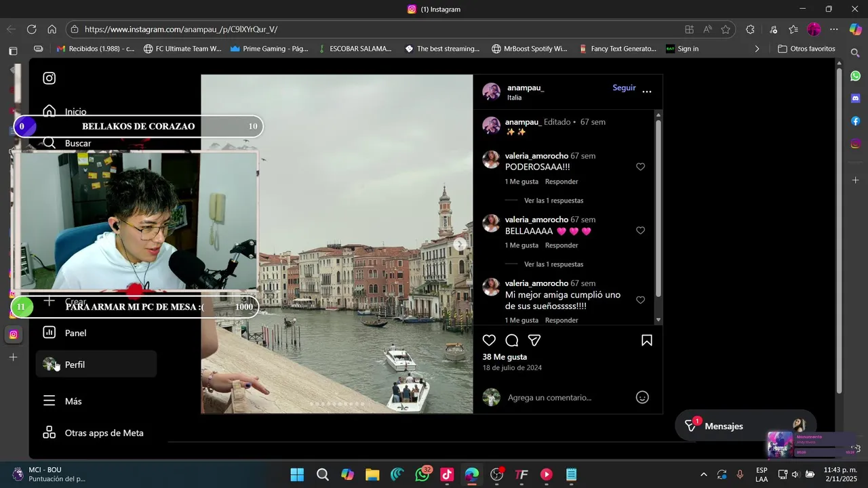Click Responder under the PODEROSAAA!!! comment
Screen dimensions: 868x488
[x=561, y=182]
